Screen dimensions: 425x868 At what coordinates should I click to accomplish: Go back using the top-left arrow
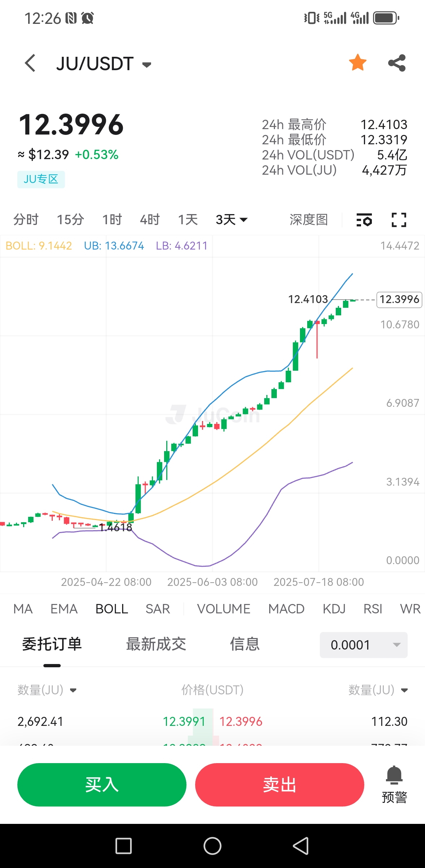[x=30, y=63]
